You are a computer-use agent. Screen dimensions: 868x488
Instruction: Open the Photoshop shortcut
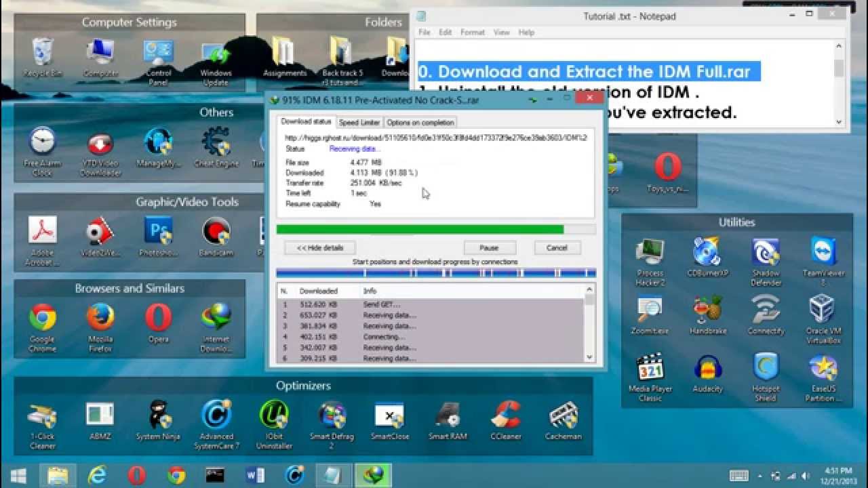[158, 237]
